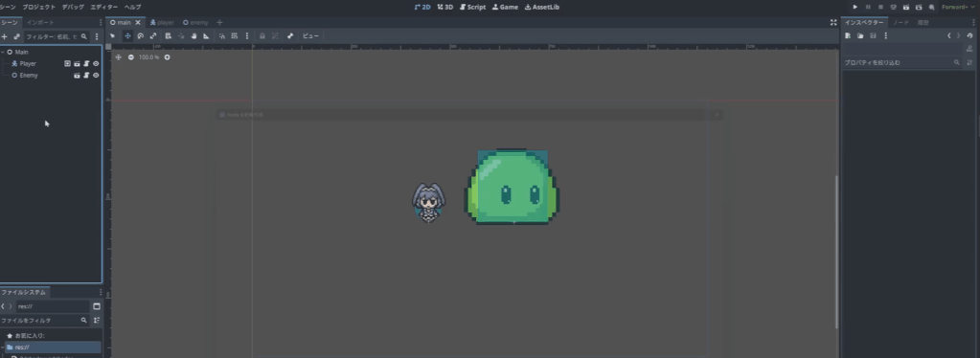Click the add node plus icon in scene dock
Viewport: 980px width, 358px height.
tap(5, 37)
